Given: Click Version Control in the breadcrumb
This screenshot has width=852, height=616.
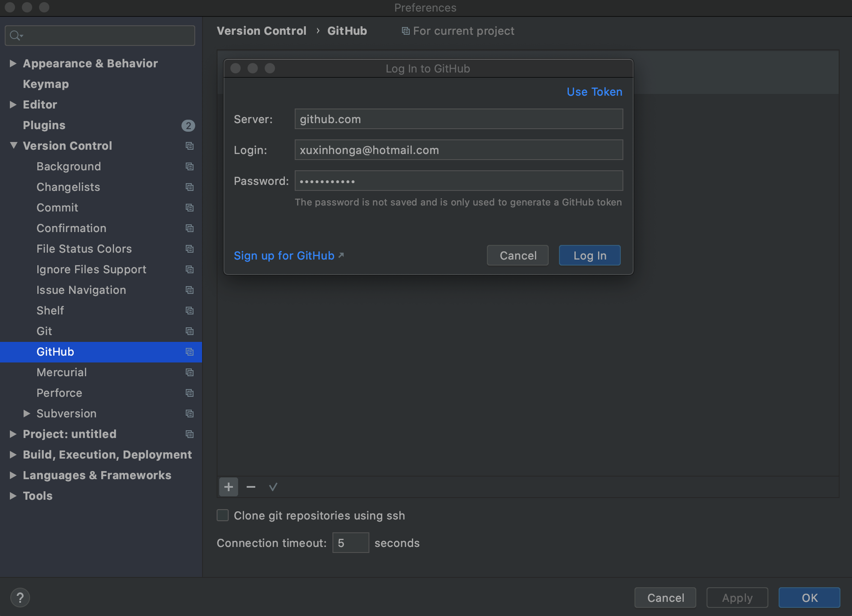Looking at the screenshot, I should coord(262,31).
